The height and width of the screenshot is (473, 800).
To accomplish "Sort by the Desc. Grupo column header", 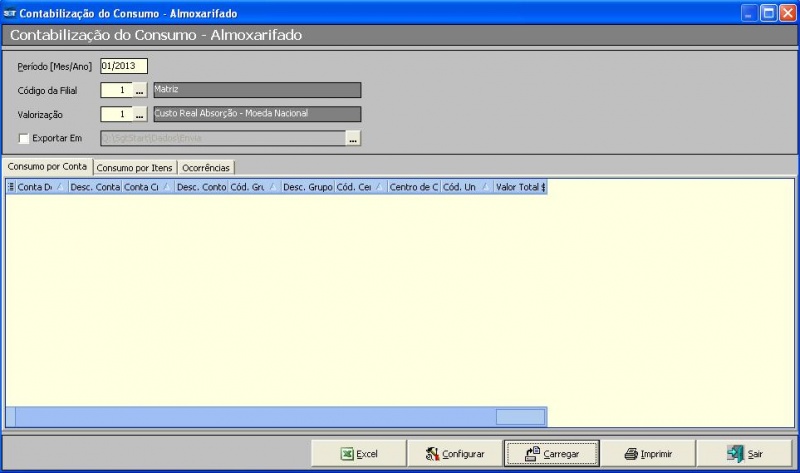I will tap(306, 187).
